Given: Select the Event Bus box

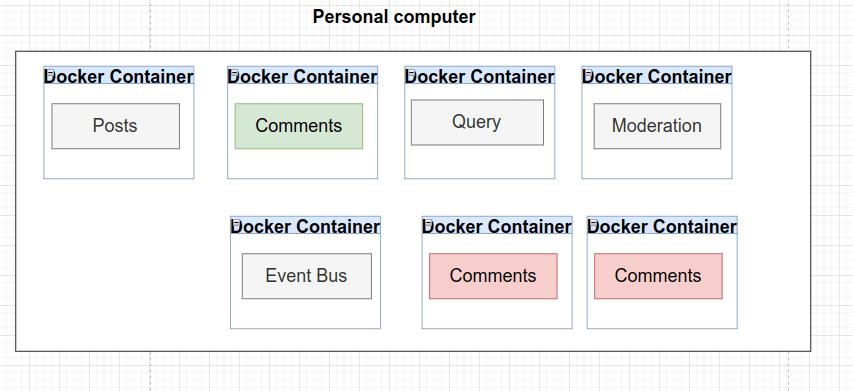Looking at the screenshot, I should (307, 276).
